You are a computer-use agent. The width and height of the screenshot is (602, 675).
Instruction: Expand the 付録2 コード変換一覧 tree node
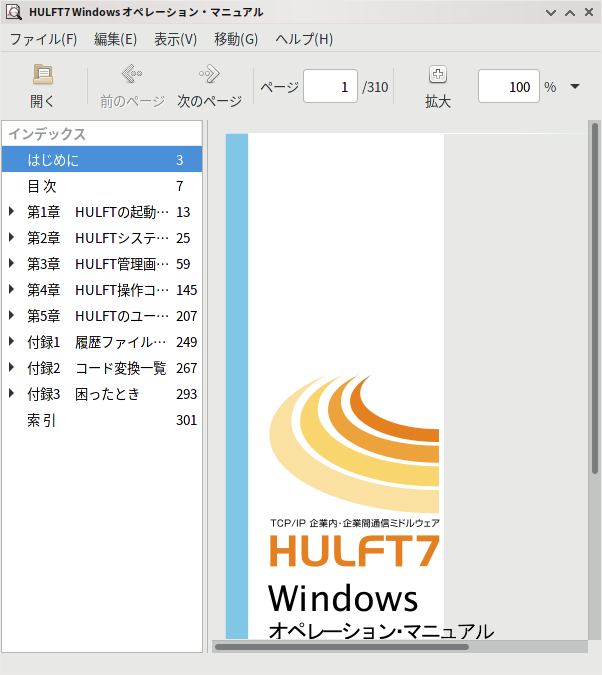(12, 367)
